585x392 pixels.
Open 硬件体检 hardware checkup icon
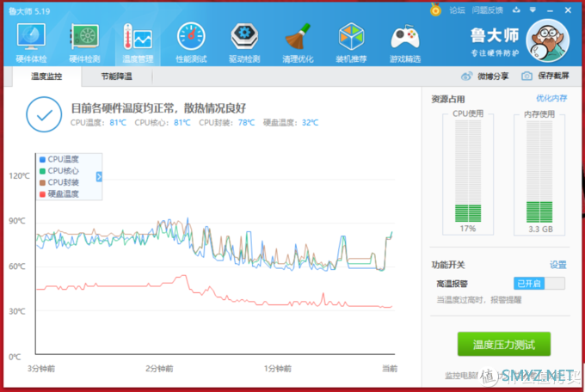click(31, 43)
